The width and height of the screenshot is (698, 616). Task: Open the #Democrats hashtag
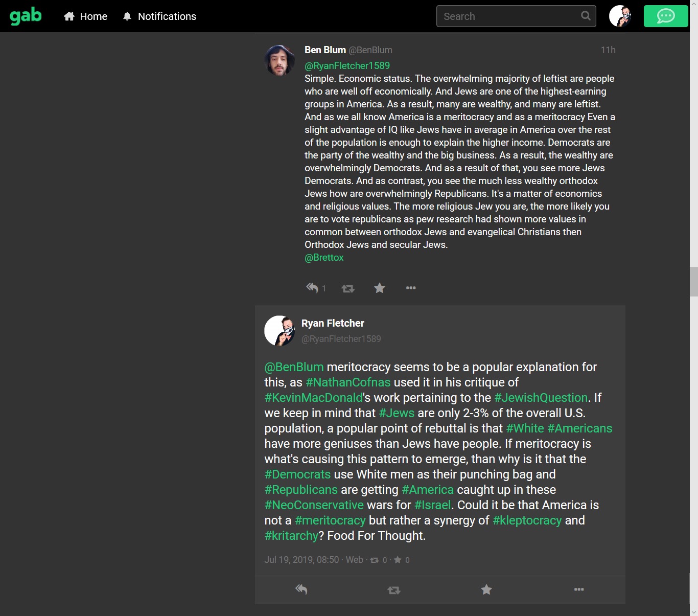(297, 474)
